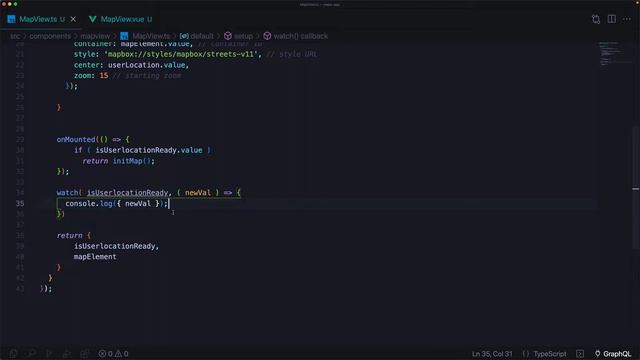Click the minimap code overview
Viewport: 640px width, 360px height.
[614, 53]
